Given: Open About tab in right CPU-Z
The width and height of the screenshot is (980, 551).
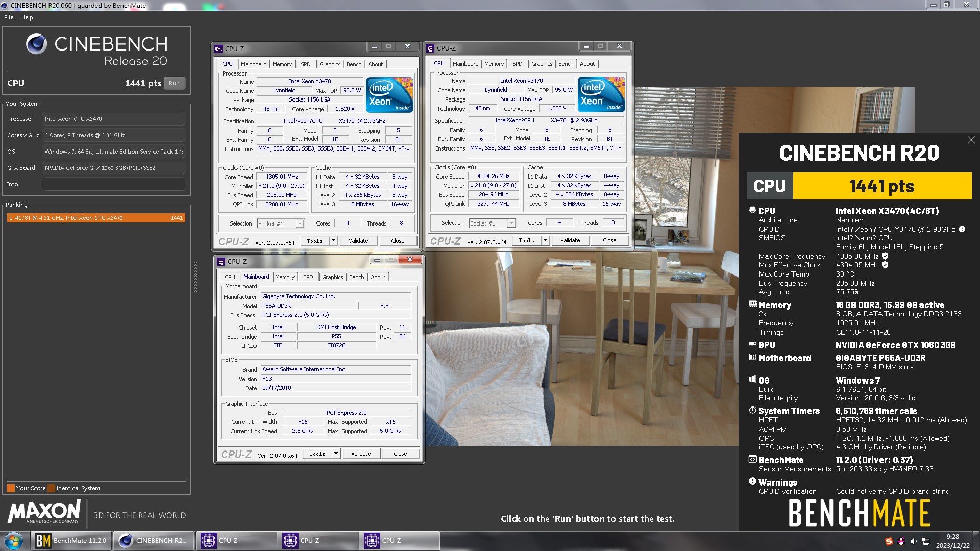Looking at the screenshot, I should coord(587,64).
